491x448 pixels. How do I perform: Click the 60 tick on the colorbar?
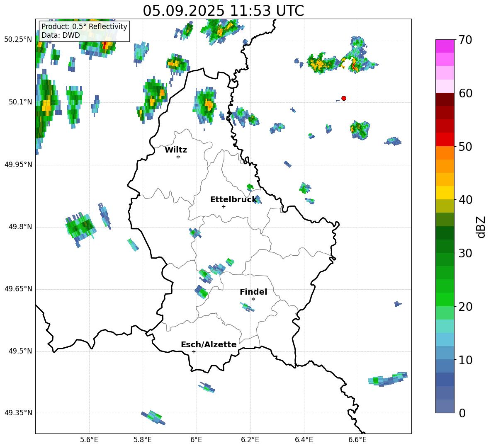465,93
